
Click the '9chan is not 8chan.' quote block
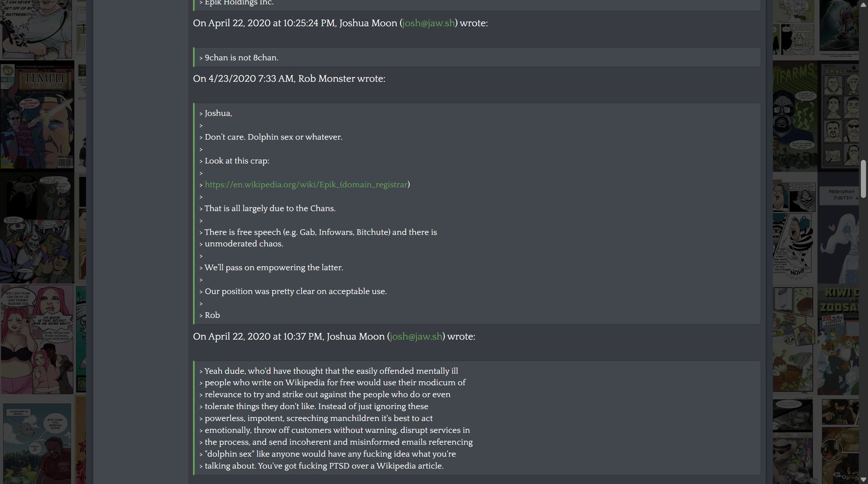click(477, 58)
